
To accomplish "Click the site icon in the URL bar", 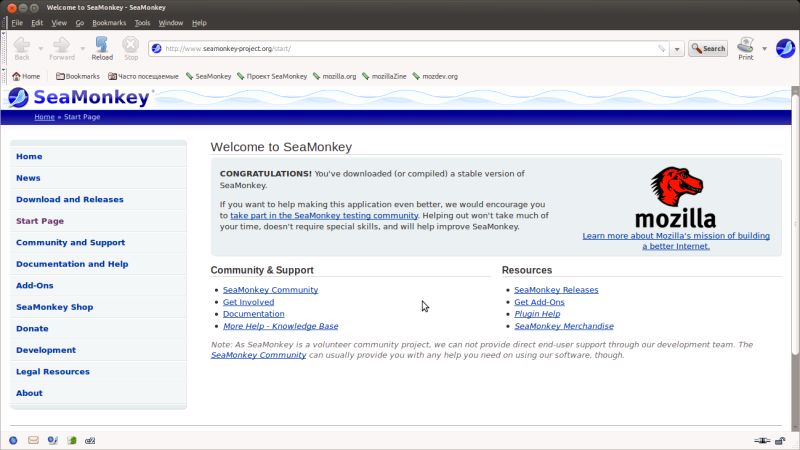I will (x=157, y=48).
